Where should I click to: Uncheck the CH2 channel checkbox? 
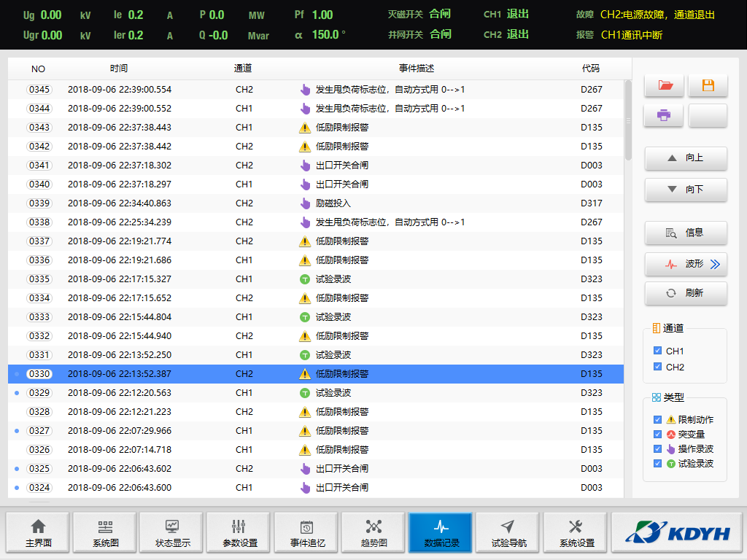658,367
